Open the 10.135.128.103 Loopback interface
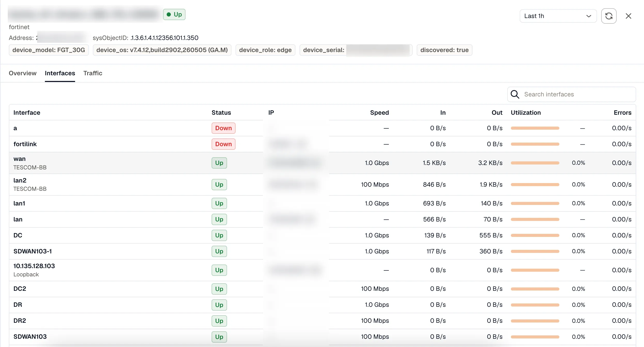This screenshot has width=644, height=347. 322,270
